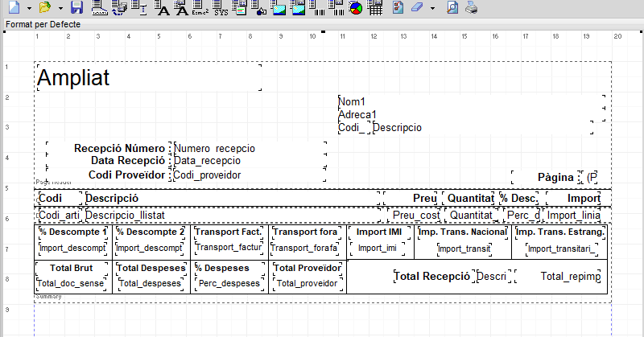Image resolution: width=644 pixels, height=337 pixels.
Task: Save the report with the floppy icon
Action: (x=76, y=7)
